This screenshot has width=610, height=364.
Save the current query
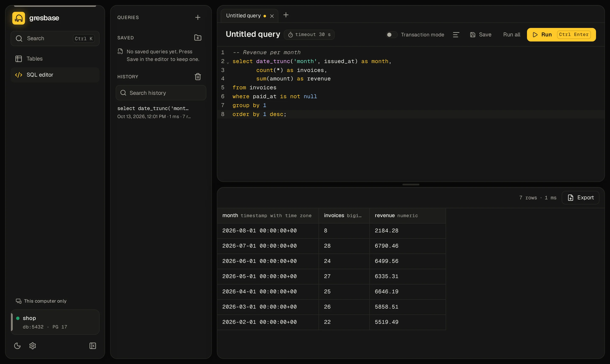click(x=481, y=34)
